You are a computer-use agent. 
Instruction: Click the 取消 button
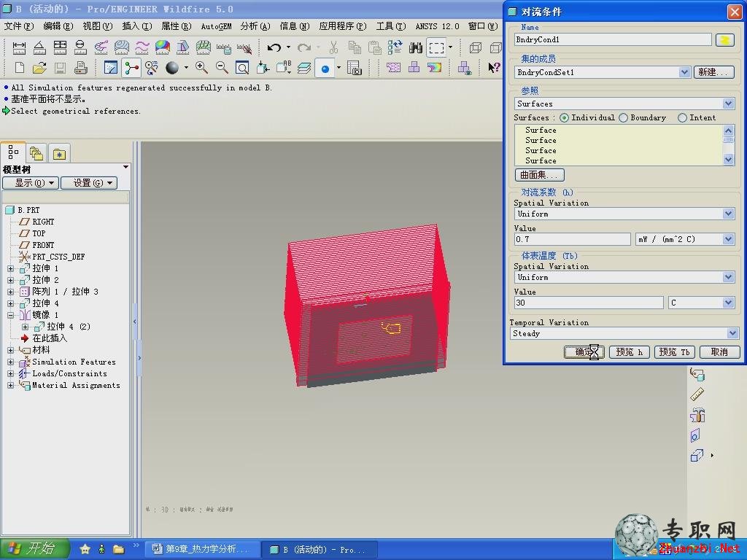pos(719,352)
